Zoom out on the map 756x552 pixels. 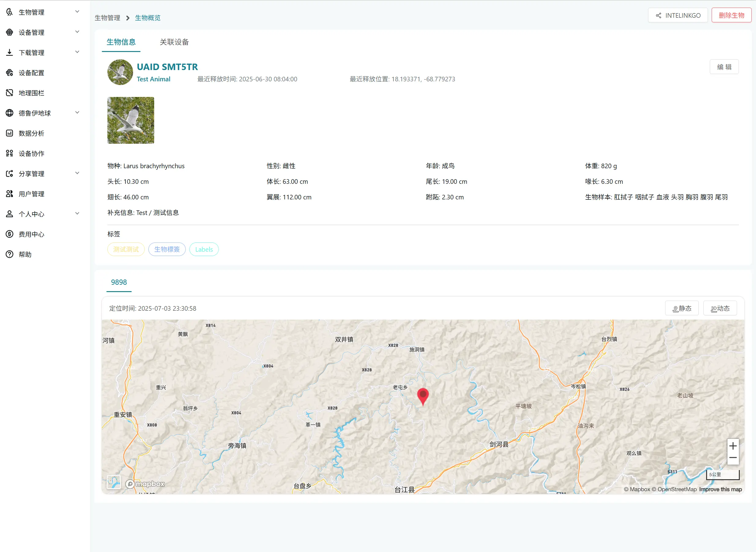pyautogui.click(x=733, y=458)
